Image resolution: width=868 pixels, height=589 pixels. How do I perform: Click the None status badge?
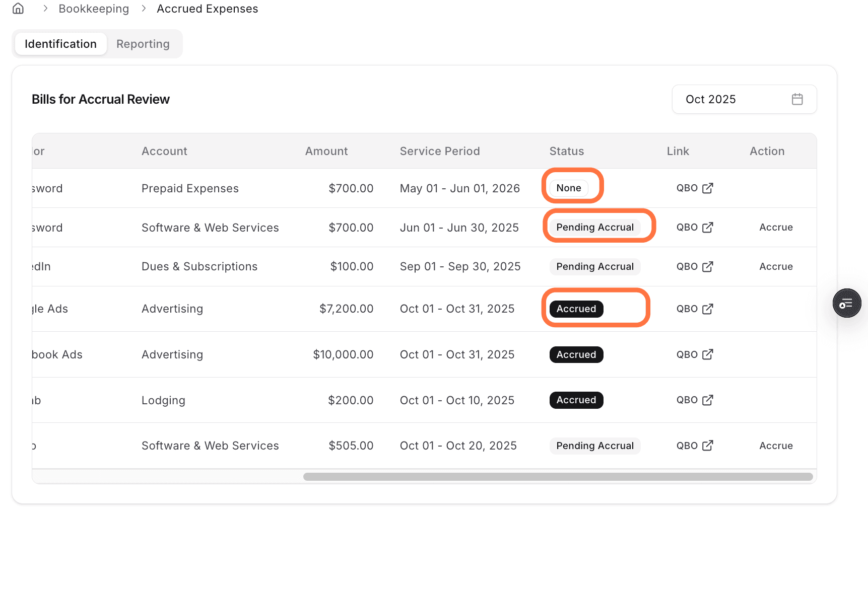(568, 188)
